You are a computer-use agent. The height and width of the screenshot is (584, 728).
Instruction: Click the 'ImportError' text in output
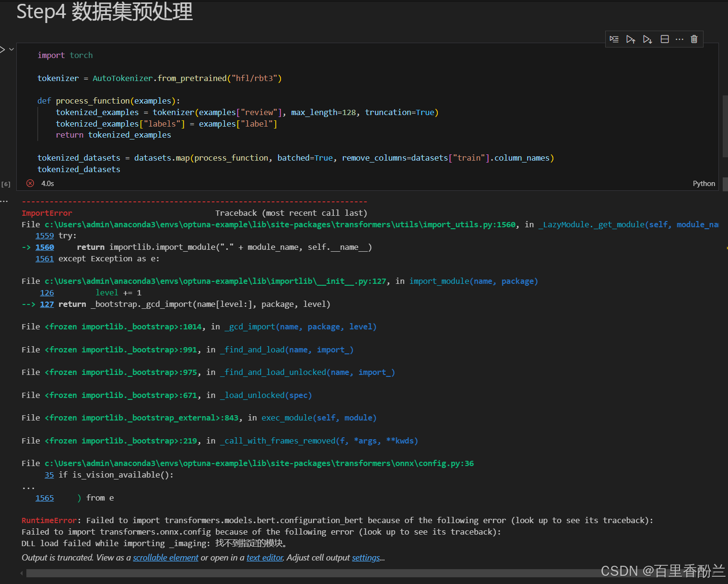click(x=47, y=213)
